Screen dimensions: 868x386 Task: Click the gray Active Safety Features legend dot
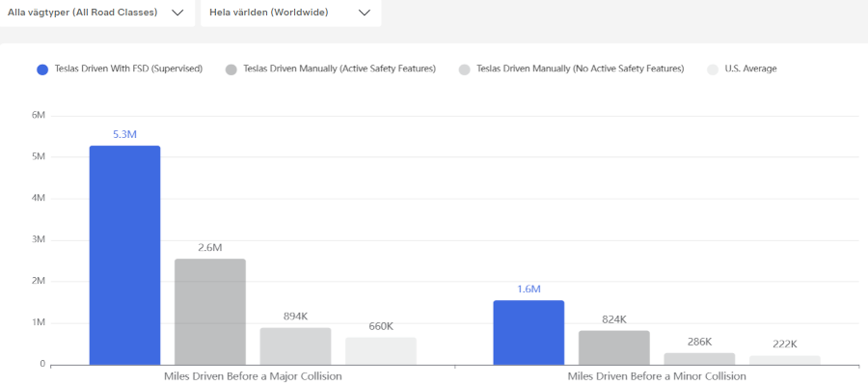click(x=231, y=69)
